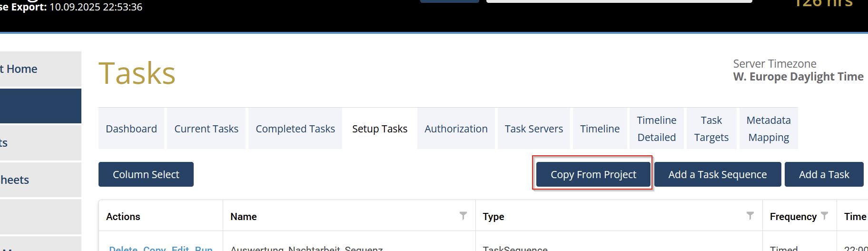View the Task Servers tab
Image resolution: width=868 pixels, height=251 pixels.
533,129
